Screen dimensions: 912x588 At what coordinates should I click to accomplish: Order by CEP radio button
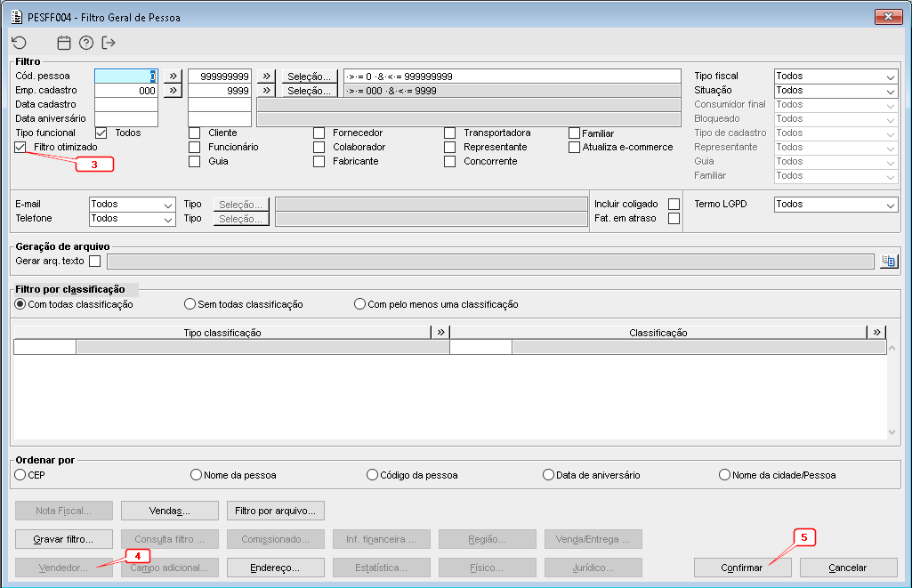[x=20, y=475]
